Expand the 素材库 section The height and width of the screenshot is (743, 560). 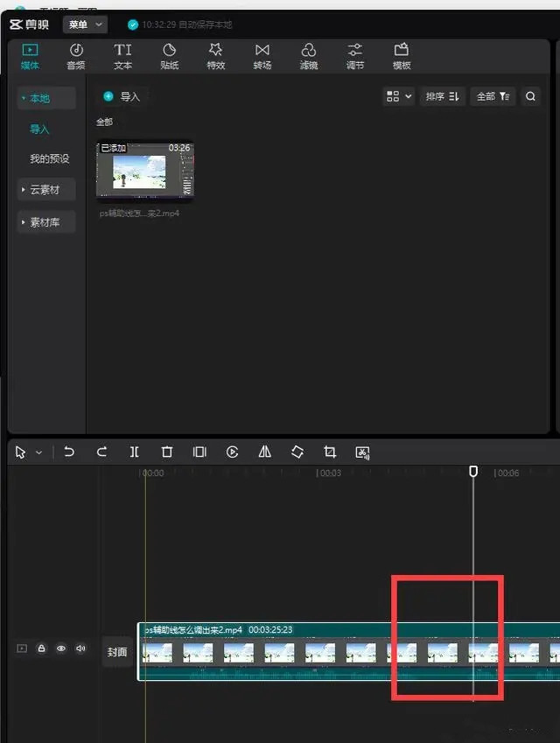click(x=46, y=221)
